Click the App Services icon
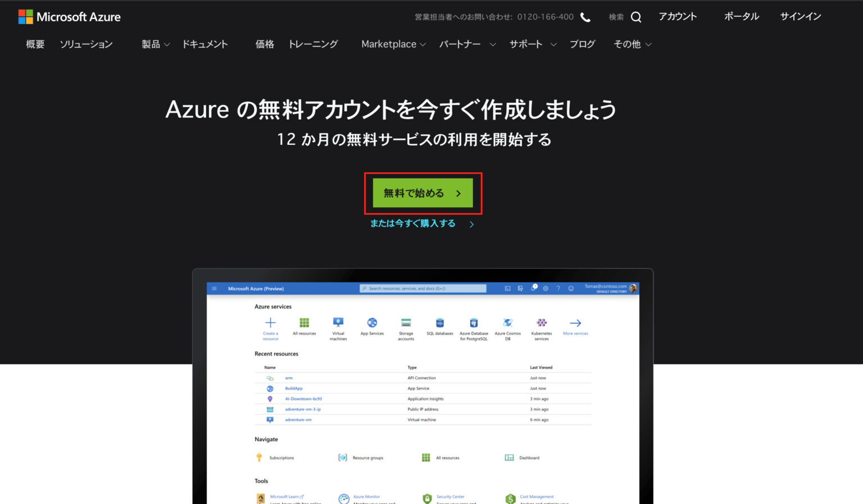This screenshot has width=863, height=504. (x=372, y=323)
